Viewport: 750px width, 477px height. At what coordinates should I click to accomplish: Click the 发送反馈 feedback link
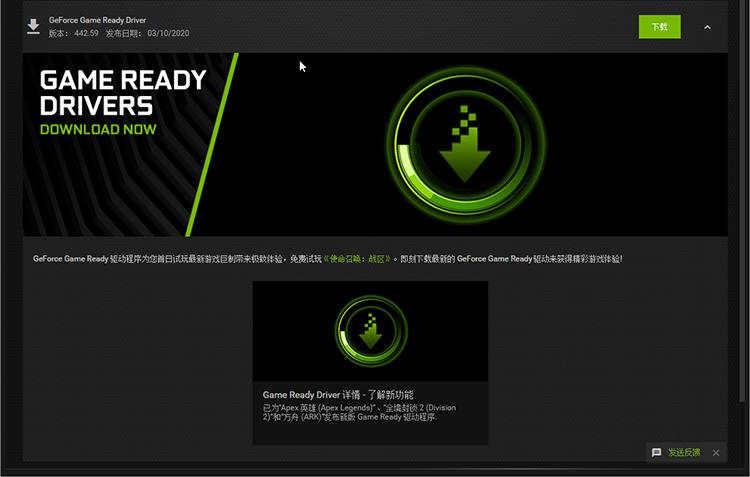coord(684,452)
